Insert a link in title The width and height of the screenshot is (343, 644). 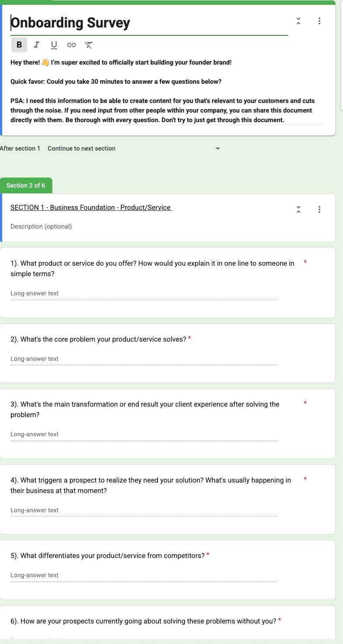(x=72, y=45)
